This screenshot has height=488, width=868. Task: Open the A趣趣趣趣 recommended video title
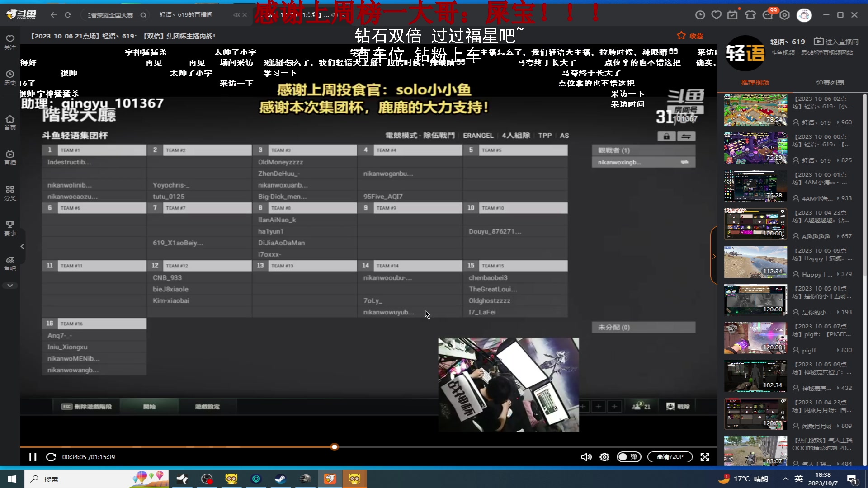tap(821, 216)
